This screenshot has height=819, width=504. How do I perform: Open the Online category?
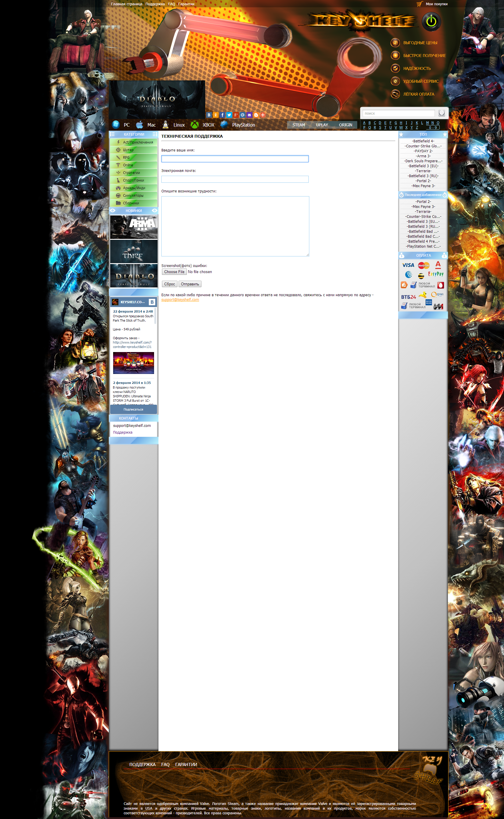(134, 165)
